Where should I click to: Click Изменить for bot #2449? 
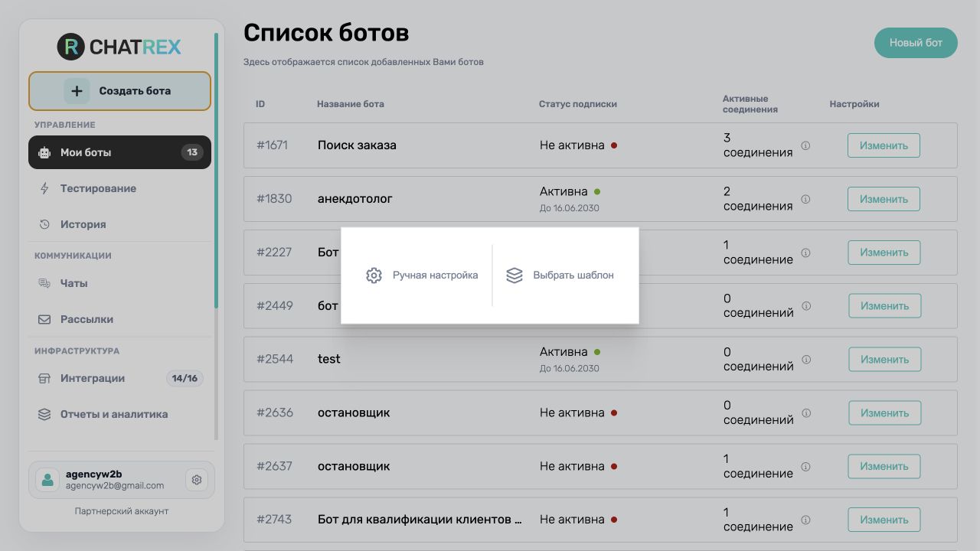tap(884, 306)
